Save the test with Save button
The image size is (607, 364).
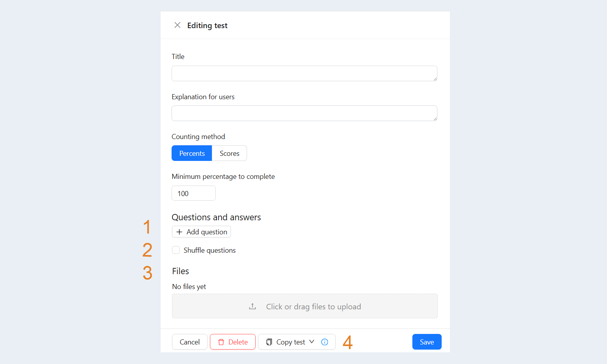pyautogui.click(x=427, y=342)
